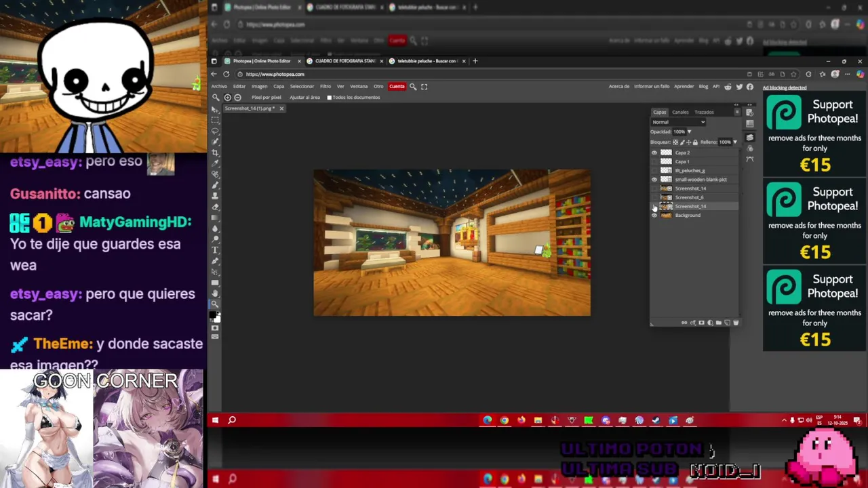Link layers using chain icon
868x488 pixels.
pos(684,323)
